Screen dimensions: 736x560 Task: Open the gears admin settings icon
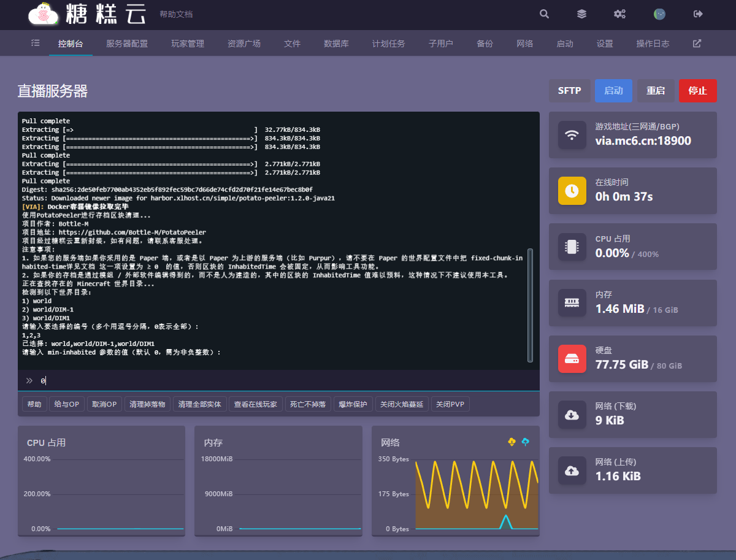tap(619, 14)
